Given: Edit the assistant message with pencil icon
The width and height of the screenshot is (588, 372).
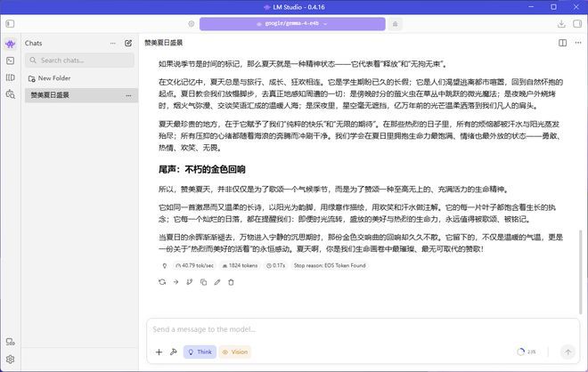Looking at the screenshot, I should point(217,282).
